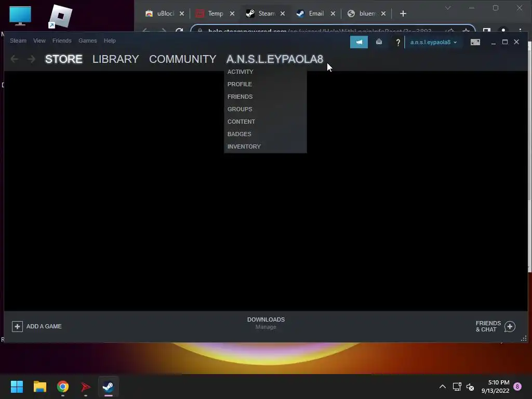The image size is (532, 399).
Task: Close the Email tab in Chrome
Action: click(x=333, y=14)
